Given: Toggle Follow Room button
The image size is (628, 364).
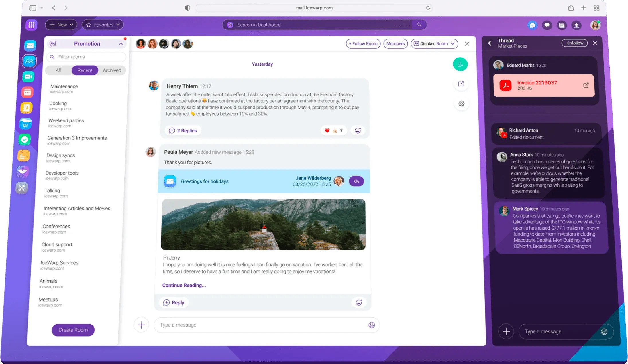Looking at the screenshot, I should 363,44.
